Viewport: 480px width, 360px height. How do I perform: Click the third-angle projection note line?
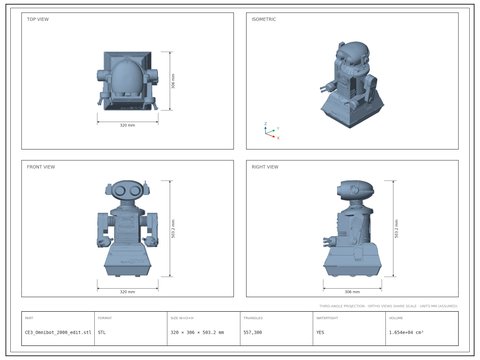point(388,306)
